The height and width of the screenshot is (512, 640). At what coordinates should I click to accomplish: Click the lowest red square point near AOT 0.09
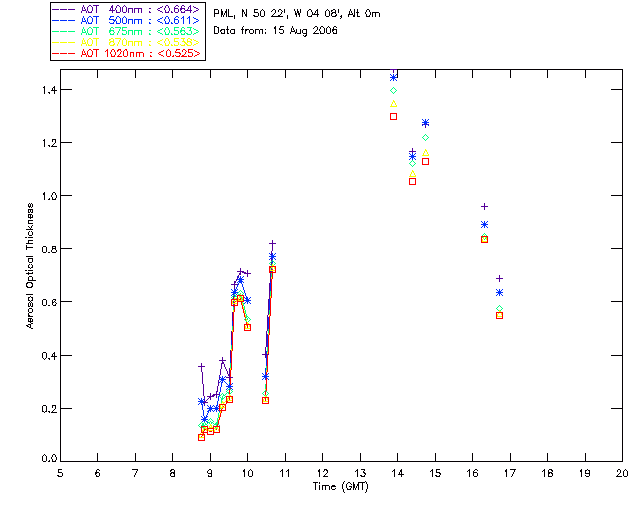[x=201, y=438]
